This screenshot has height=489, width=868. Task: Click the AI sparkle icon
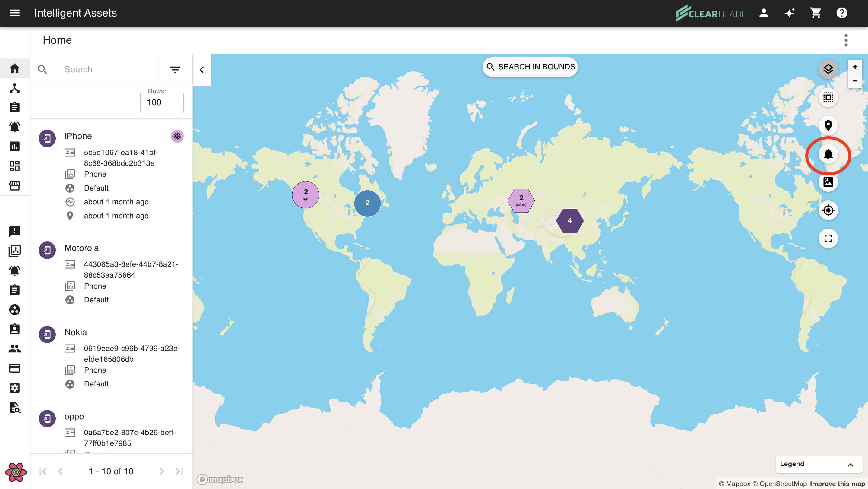point(790,13)
